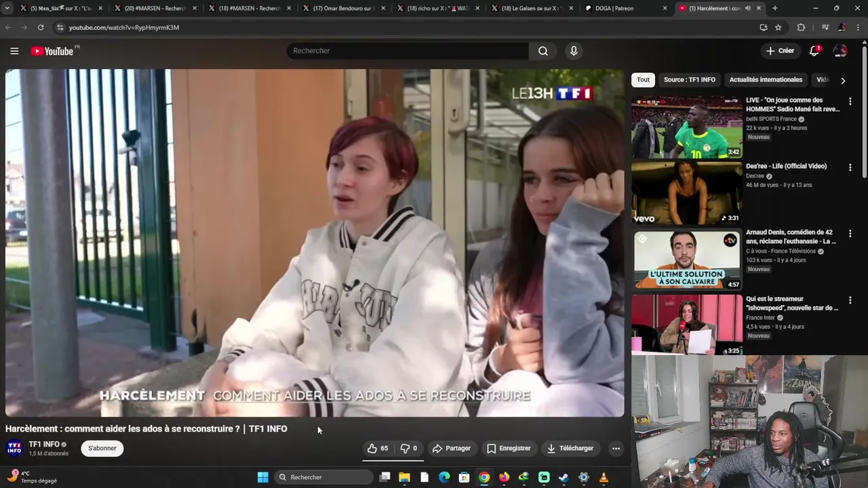Switch to first #MARSEN tab (20)

pos(154,8)
